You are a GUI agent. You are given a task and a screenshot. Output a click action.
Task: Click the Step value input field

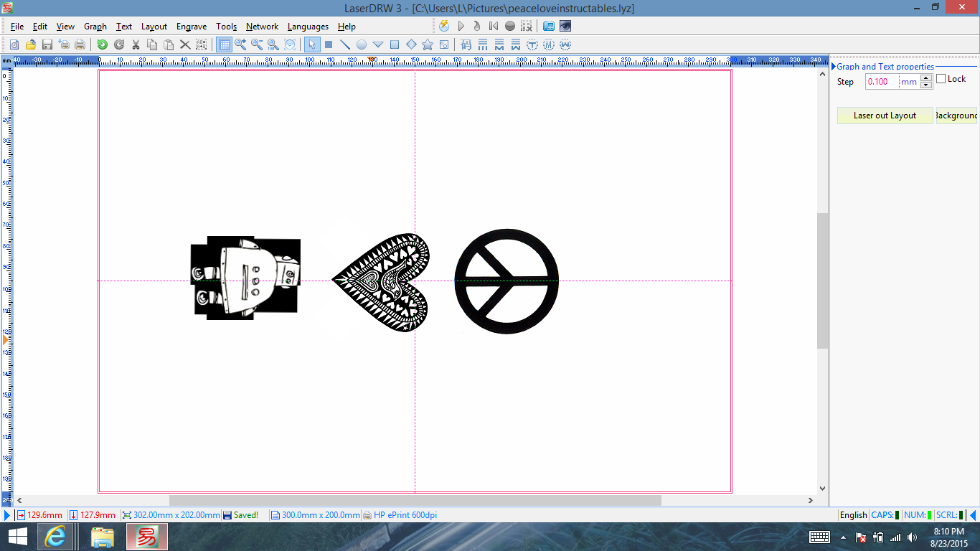point(882,82)
